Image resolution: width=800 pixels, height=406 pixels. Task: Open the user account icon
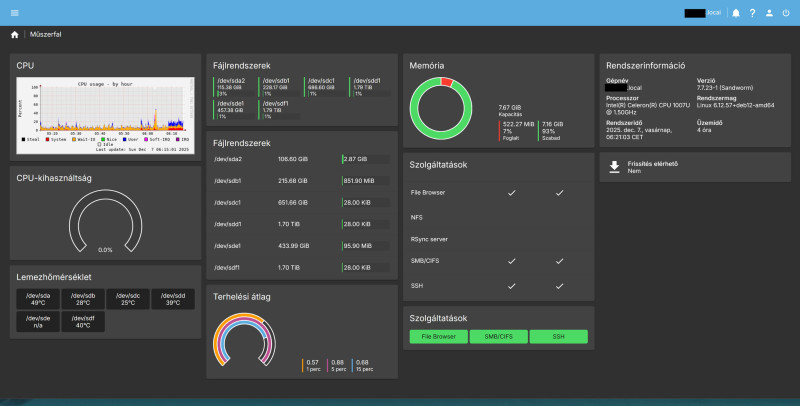(769, 13)
